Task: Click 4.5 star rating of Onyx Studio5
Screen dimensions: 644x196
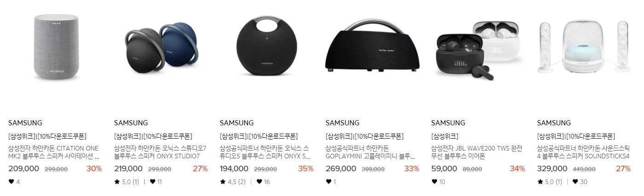Action: click(233, 182)
